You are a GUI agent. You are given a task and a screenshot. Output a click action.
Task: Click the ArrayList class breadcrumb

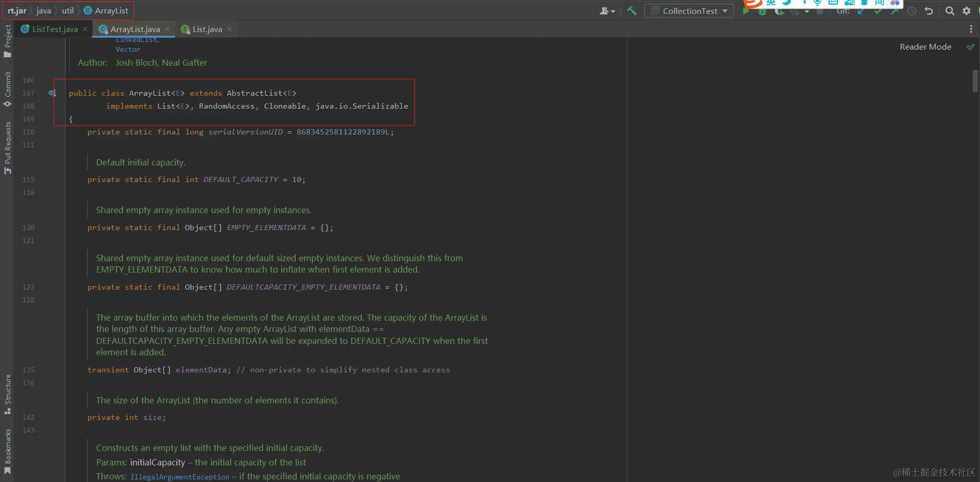pyautogui.click(x=106, y=11)
